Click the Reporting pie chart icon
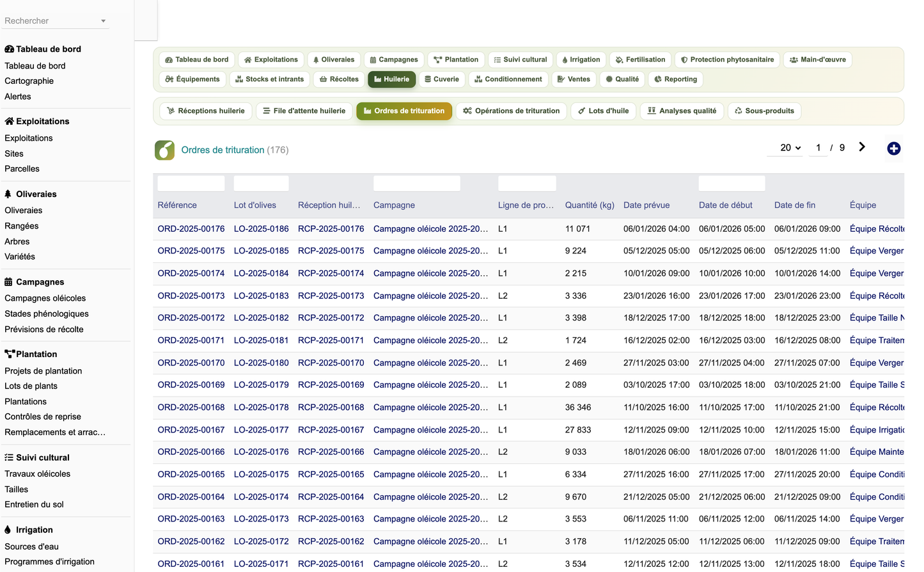924x572 pixels. (658, 79)
